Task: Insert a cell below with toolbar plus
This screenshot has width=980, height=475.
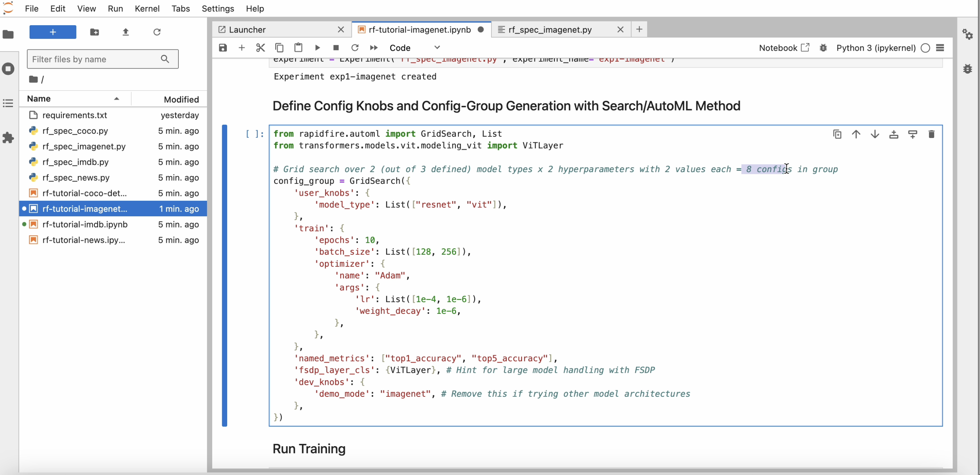Action: [241, 47]
